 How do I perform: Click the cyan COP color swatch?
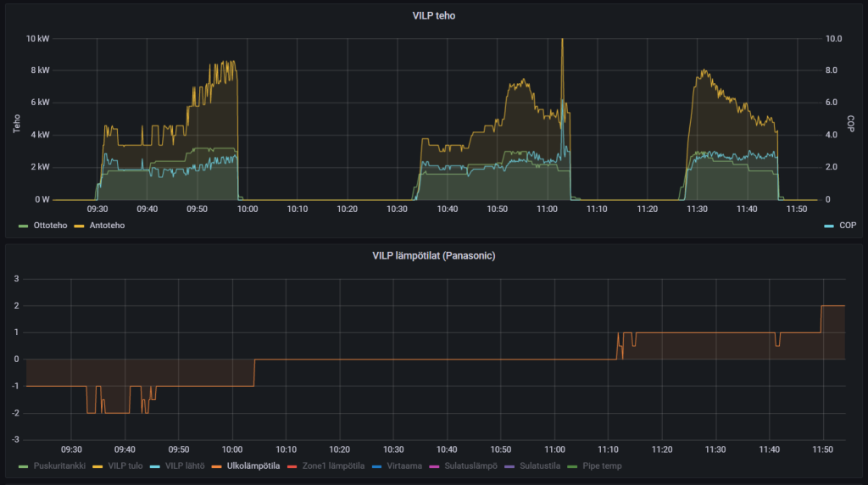click(x=828, y=226)
